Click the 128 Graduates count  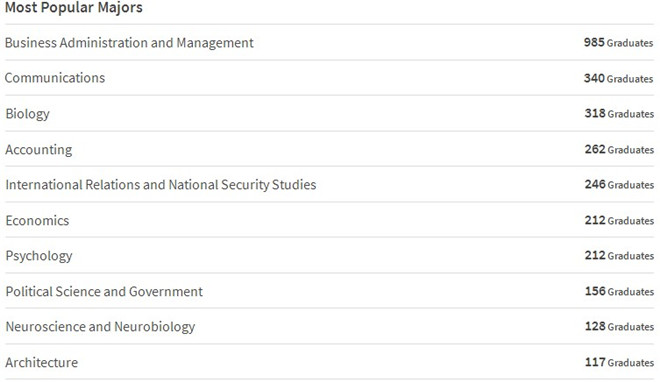tap(619, 326)
